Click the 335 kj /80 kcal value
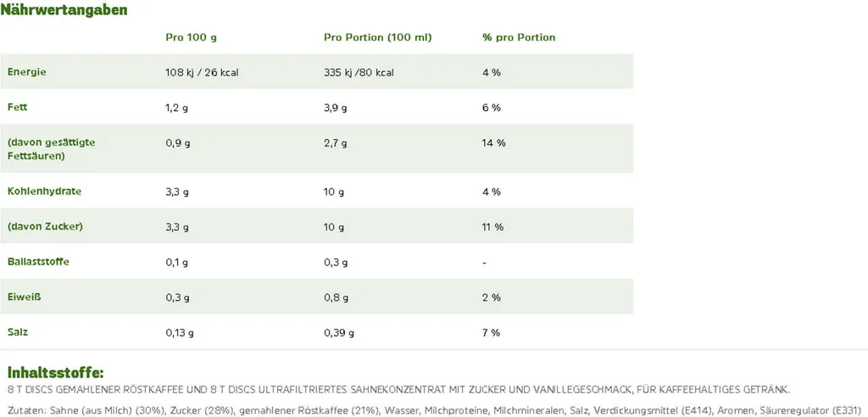This screenshot has width=868, height=417. click(x=359, y=73)
